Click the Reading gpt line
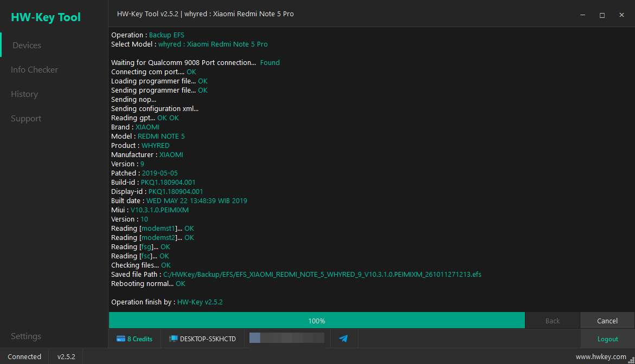The height and width of the screenshot is (364, 635). pyautogui.click(x=145, y=118)
